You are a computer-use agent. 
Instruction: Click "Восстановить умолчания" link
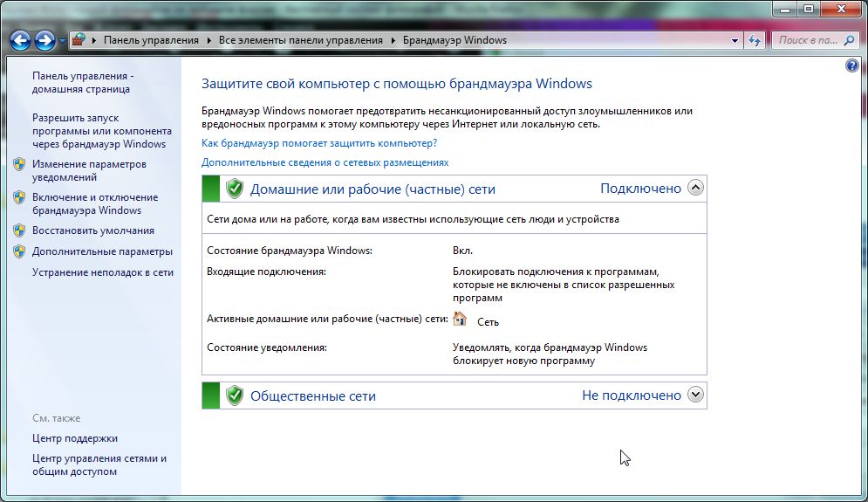[93, 230]
